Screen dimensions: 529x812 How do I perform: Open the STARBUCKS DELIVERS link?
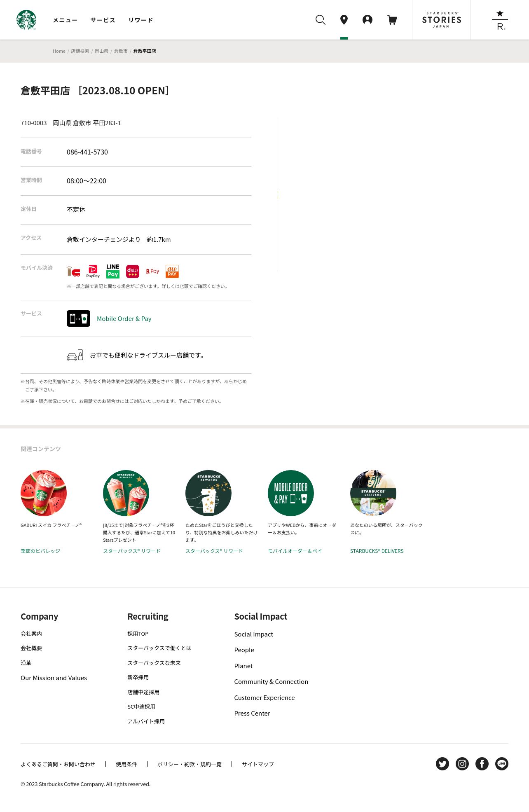377,551
